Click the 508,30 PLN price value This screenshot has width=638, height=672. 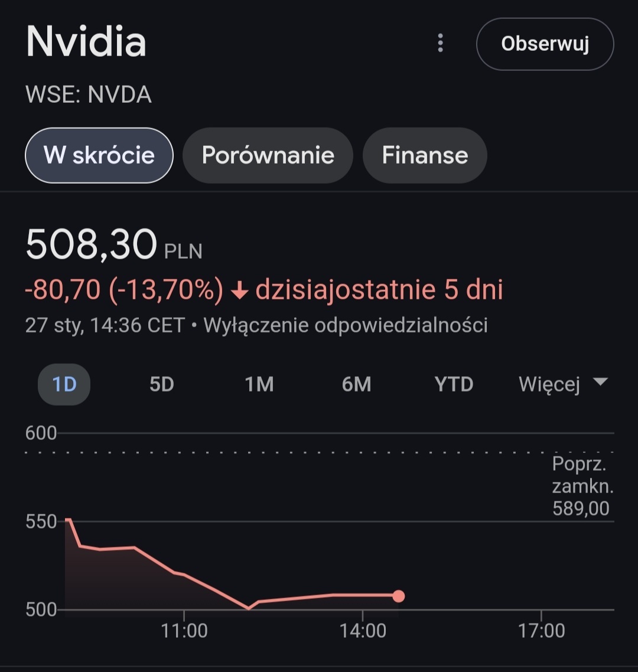coord(92,245)
